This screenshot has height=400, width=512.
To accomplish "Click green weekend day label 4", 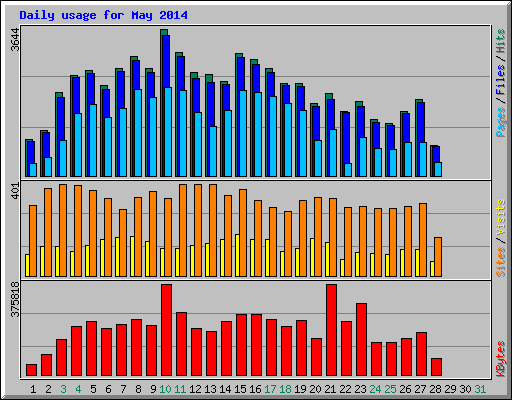I will pyautogui.click(x=78, y=389).
